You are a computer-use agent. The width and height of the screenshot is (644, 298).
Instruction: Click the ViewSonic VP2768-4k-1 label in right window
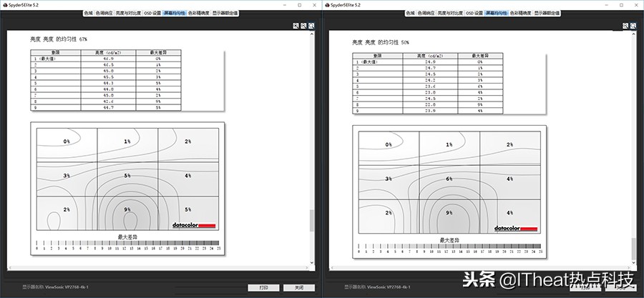389,287
